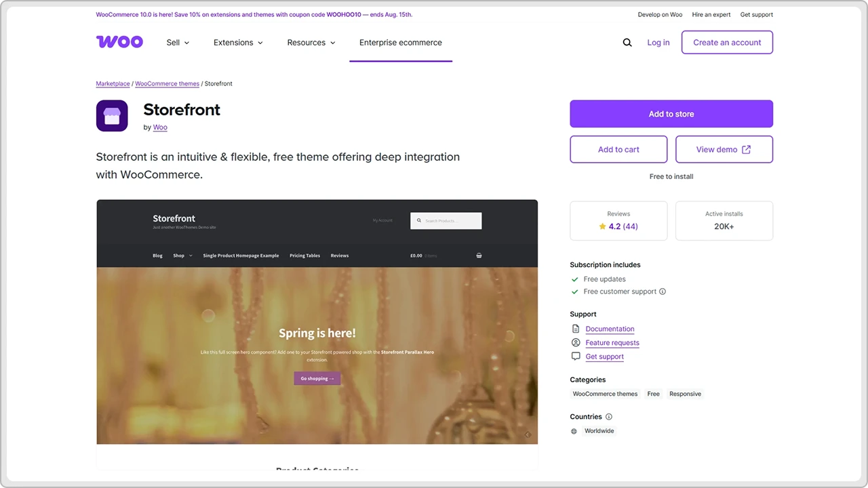Click Create an account button
This screenshot has width=868, height=488.
pyautogui.click(x=727, y=42)
